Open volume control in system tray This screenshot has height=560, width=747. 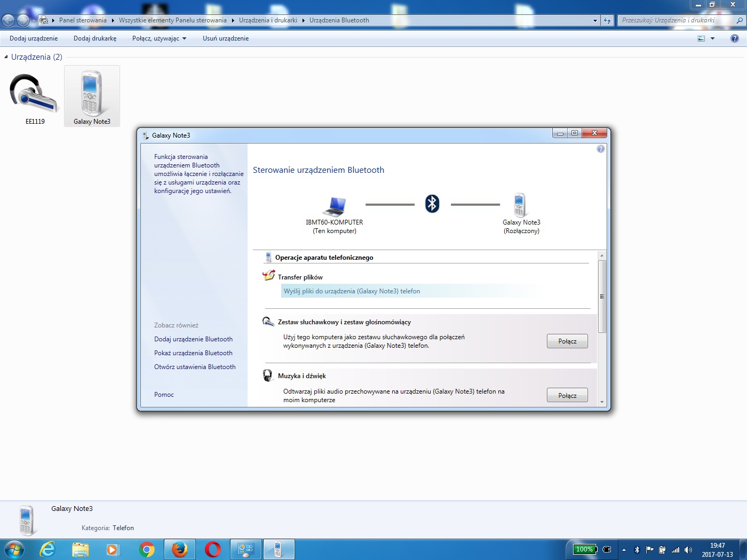pyautogui.click(x=688, y=549)
